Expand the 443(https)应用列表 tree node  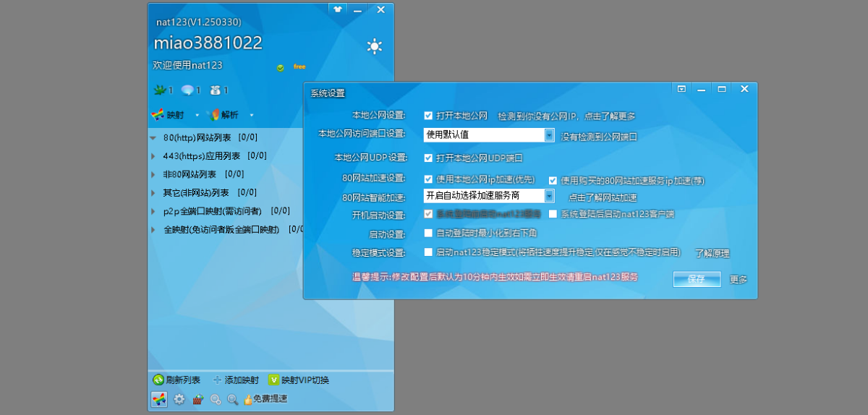[x=153, y=156]
